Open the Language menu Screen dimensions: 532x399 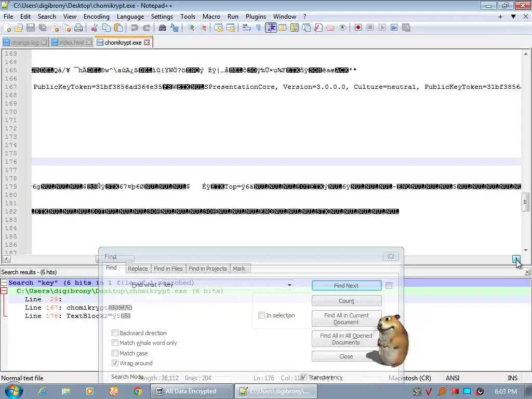(130, 16)
